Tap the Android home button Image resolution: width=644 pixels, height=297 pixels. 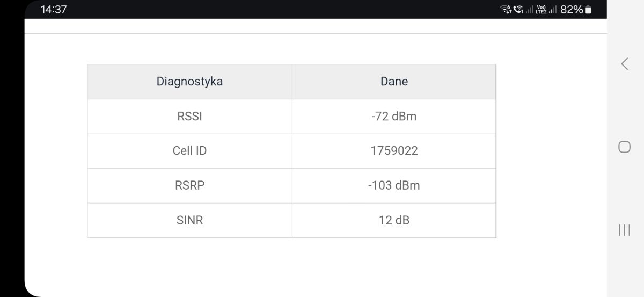coord(624,147)
